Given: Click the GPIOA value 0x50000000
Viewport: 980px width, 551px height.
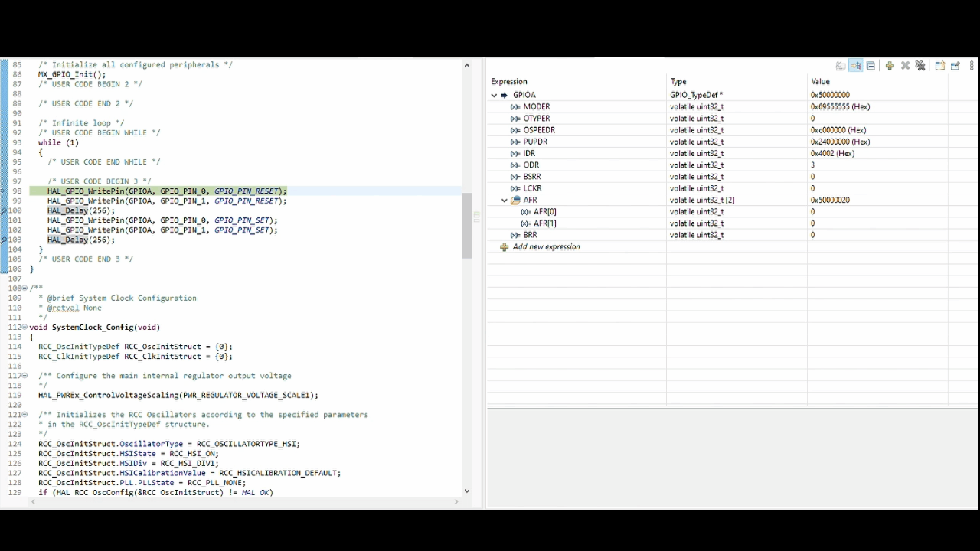Looking at the screenshot, I should 830,96.
